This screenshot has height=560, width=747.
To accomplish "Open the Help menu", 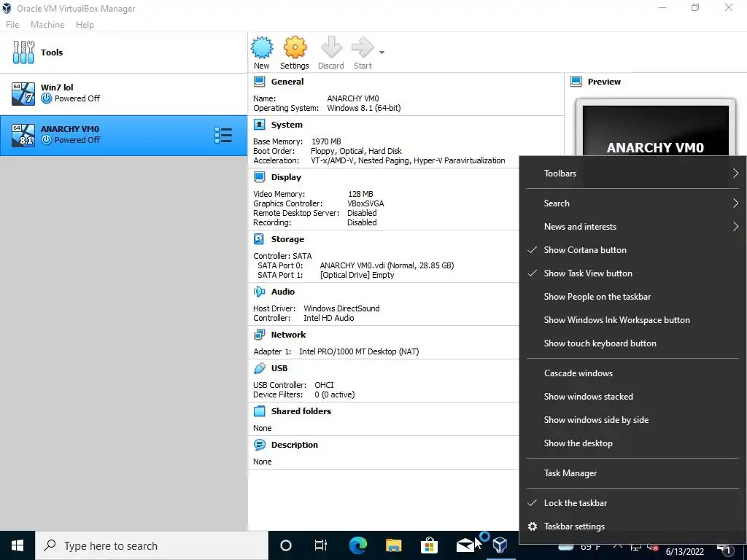I will pyautogui.click(x=85, y=24).
